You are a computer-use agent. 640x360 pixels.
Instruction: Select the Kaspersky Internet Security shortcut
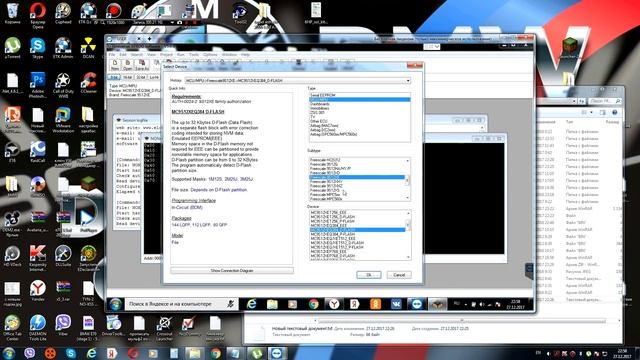click(38, 259)
